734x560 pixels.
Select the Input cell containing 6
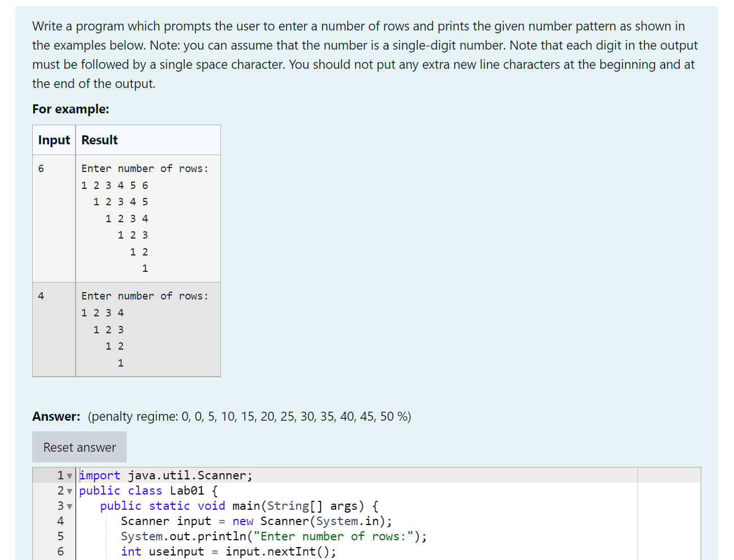40,168
